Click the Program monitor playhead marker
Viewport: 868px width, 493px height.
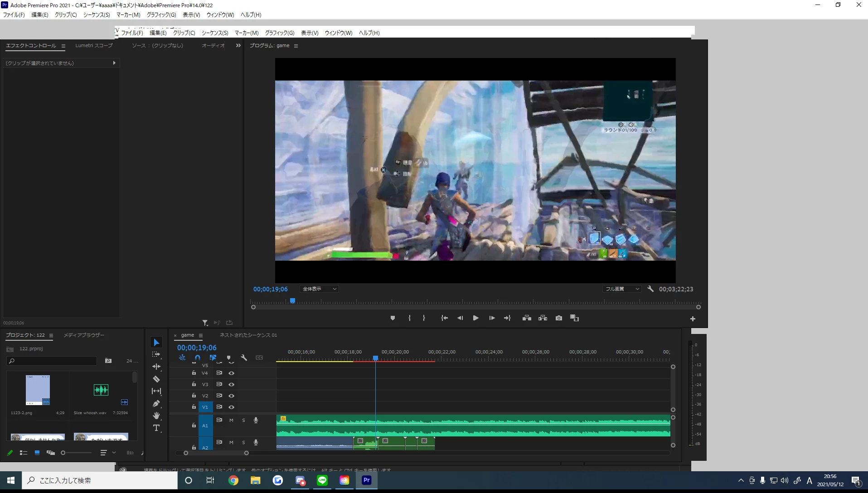point(293,300)
